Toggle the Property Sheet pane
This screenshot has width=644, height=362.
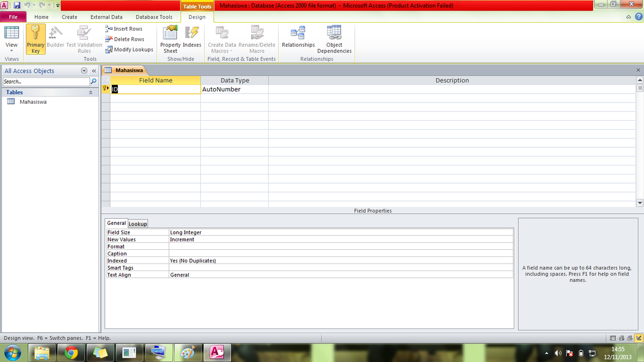171,39
